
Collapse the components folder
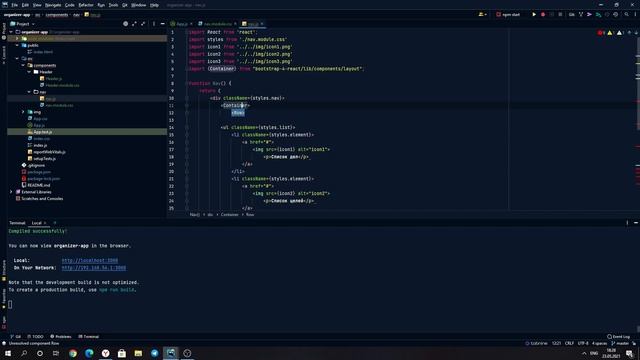point(23,65)
